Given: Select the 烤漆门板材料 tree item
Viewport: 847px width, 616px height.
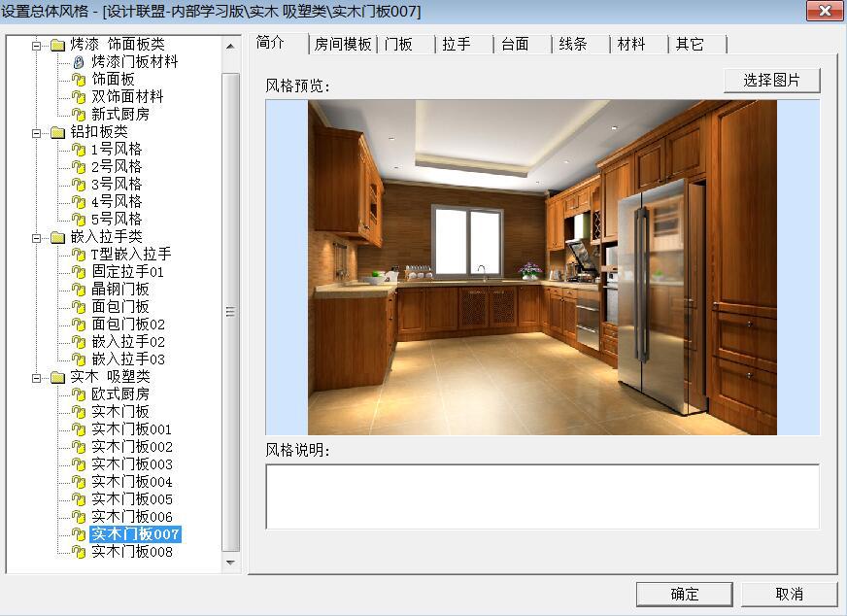Looking at the screenshot, I should point(134,61).
